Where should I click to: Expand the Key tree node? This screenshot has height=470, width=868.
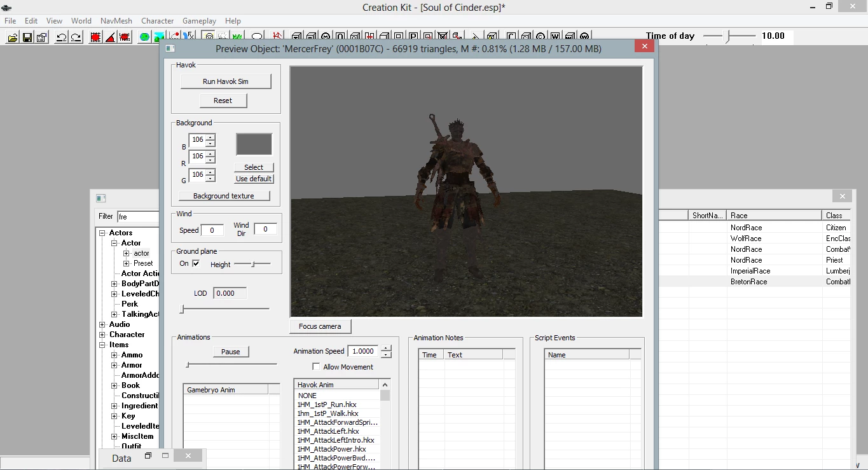coord(114,416)
